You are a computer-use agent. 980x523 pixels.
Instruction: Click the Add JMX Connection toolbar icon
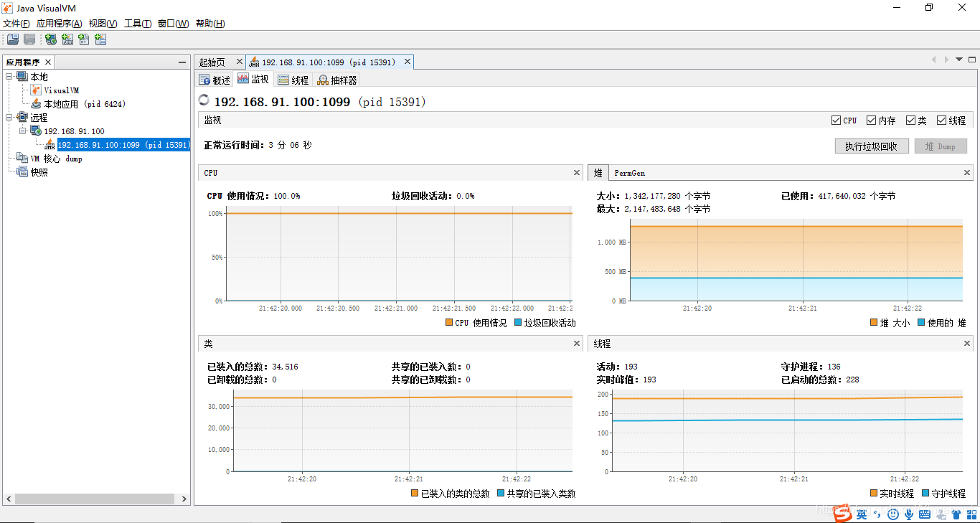click(67, 39)
